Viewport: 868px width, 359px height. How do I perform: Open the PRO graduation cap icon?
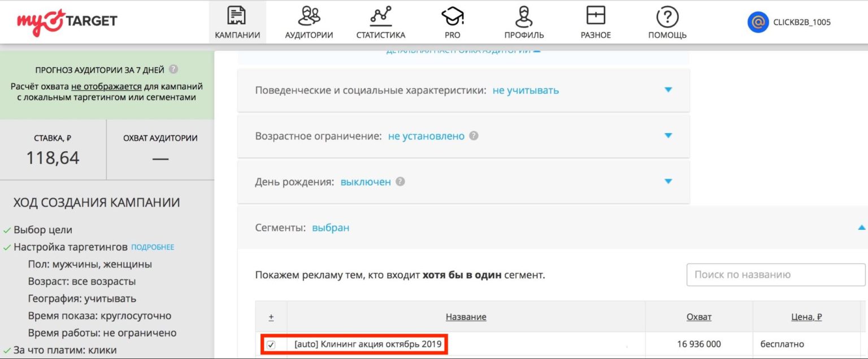(x=452, y=16)
